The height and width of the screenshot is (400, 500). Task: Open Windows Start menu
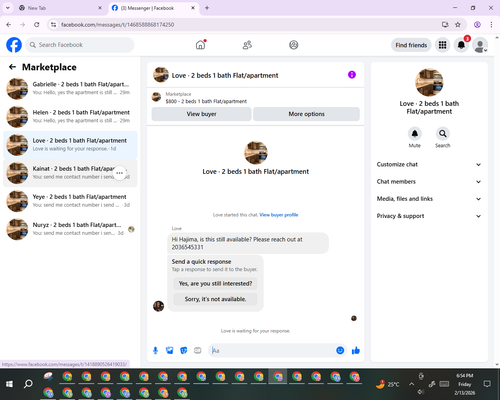[9, 384]
